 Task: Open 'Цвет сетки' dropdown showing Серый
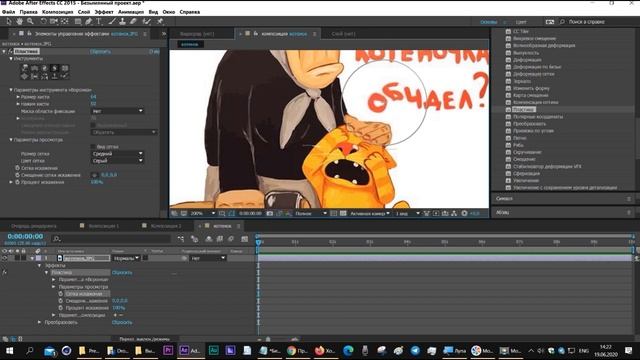[117, 161]
